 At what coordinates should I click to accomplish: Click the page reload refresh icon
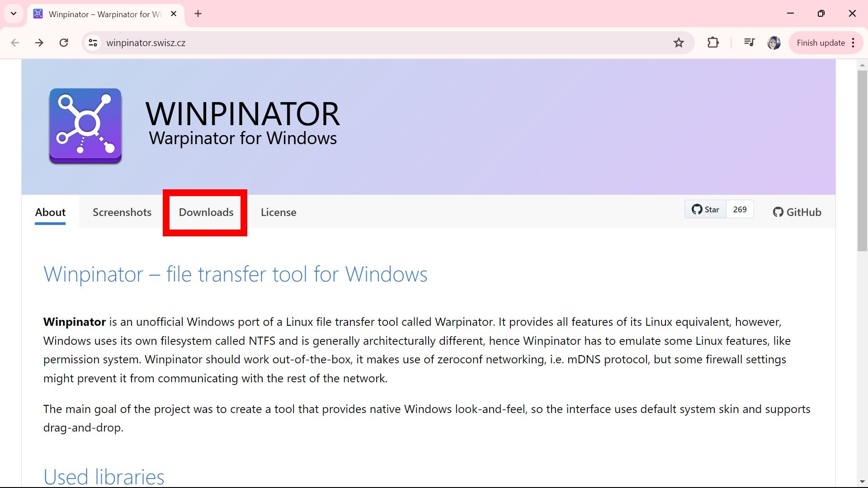[64, 42]
